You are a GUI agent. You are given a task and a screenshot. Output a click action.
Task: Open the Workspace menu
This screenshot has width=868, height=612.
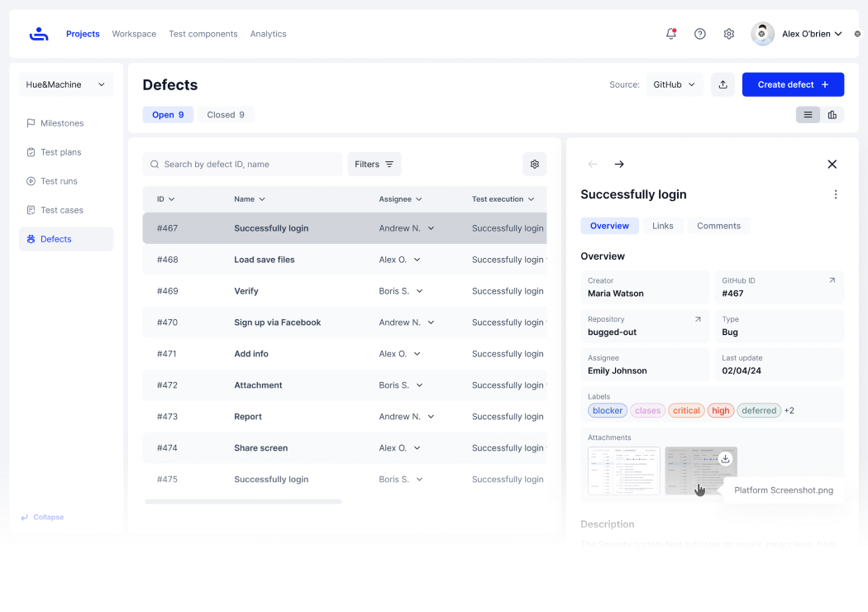point(134,34)
